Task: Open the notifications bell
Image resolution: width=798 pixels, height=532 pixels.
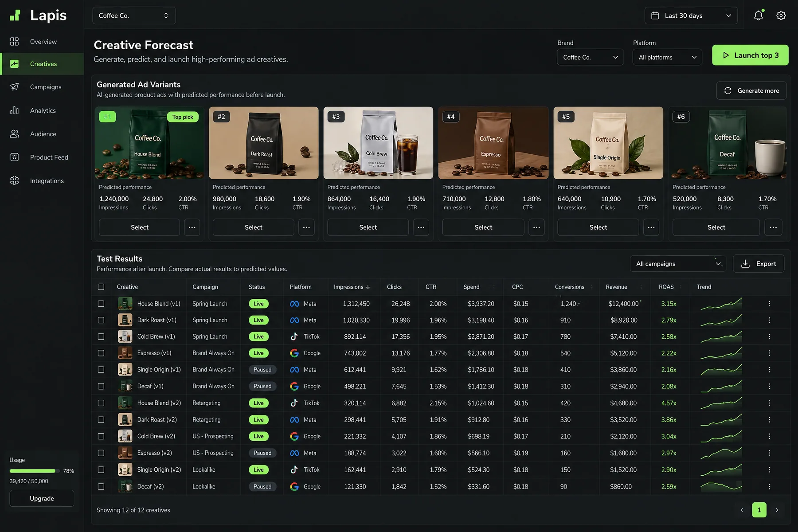Action: 759,16
